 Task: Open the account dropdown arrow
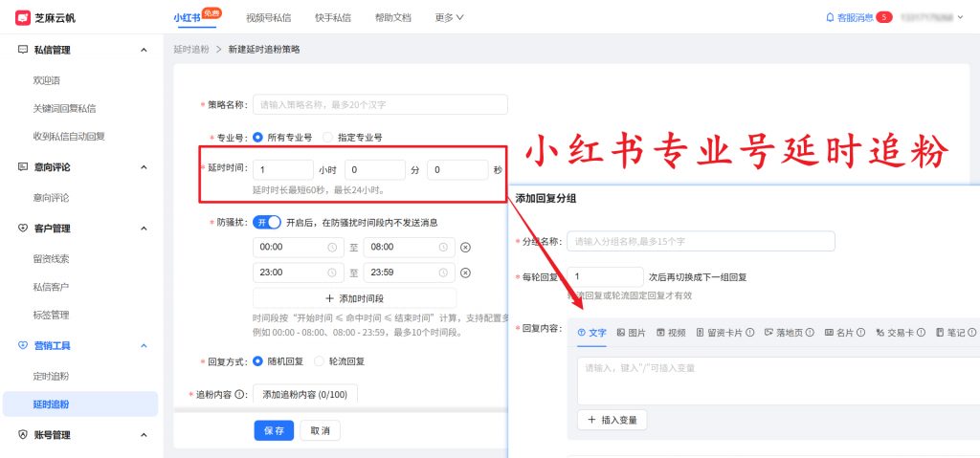(x=961, y=17)
